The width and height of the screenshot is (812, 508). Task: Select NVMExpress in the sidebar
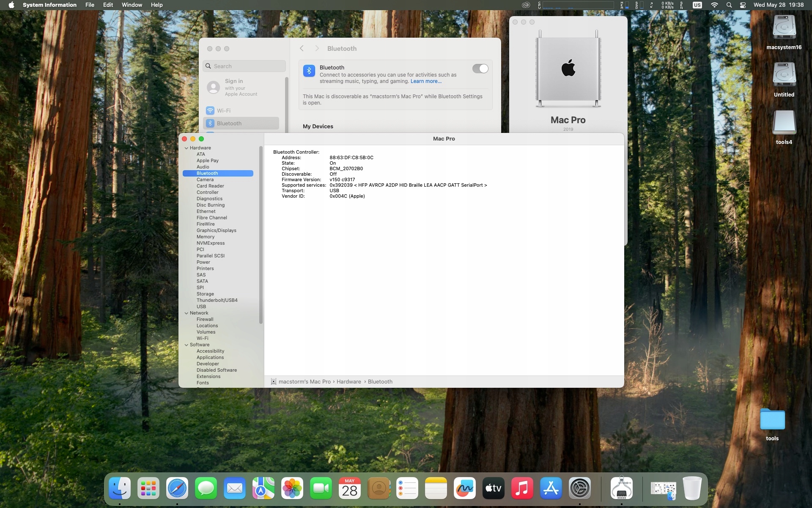click(x=211, y=243)
